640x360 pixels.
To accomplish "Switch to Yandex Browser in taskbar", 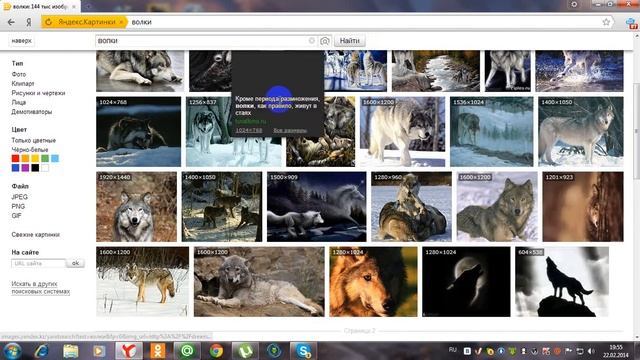I will 129,351.
